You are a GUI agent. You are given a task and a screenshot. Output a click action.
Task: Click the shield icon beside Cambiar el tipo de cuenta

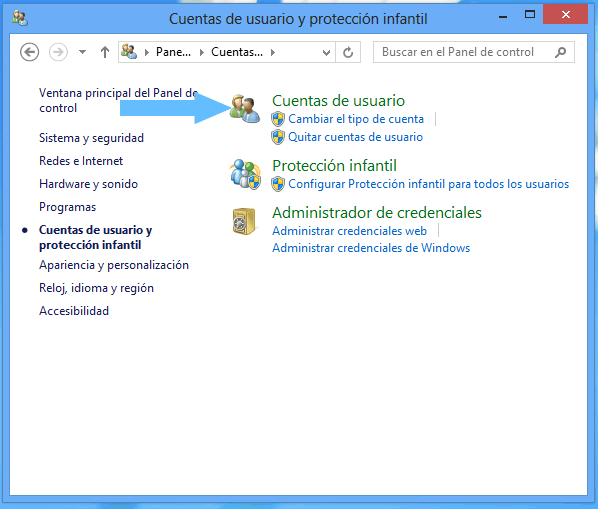pyautogui.click(x=278, y=119)
